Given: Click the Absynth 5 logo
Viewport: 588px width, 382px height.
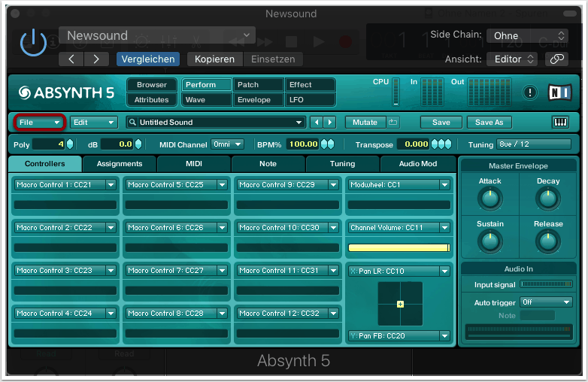Looking at the screenshot, I should 66,92.
